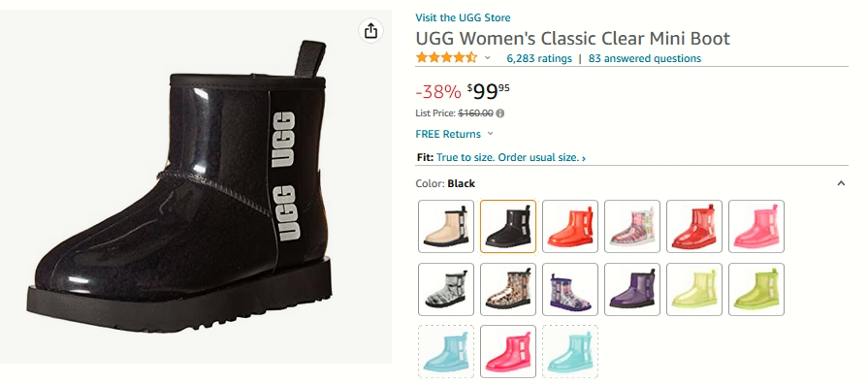The height and width of the screenshot is (384, 868).
Task: Choose the light pink boot swatch
Action: (756, 226)
